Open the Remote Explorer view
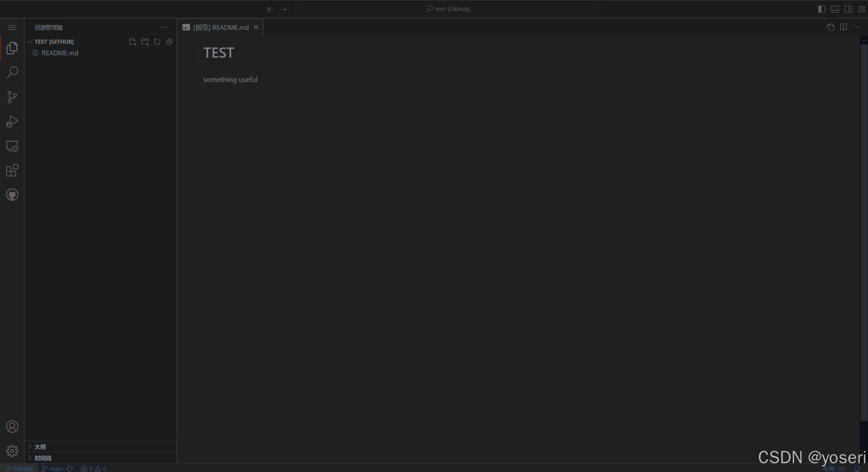Image resolution: width=868 pixels, height=472 pixels. (x=12, y=146)
